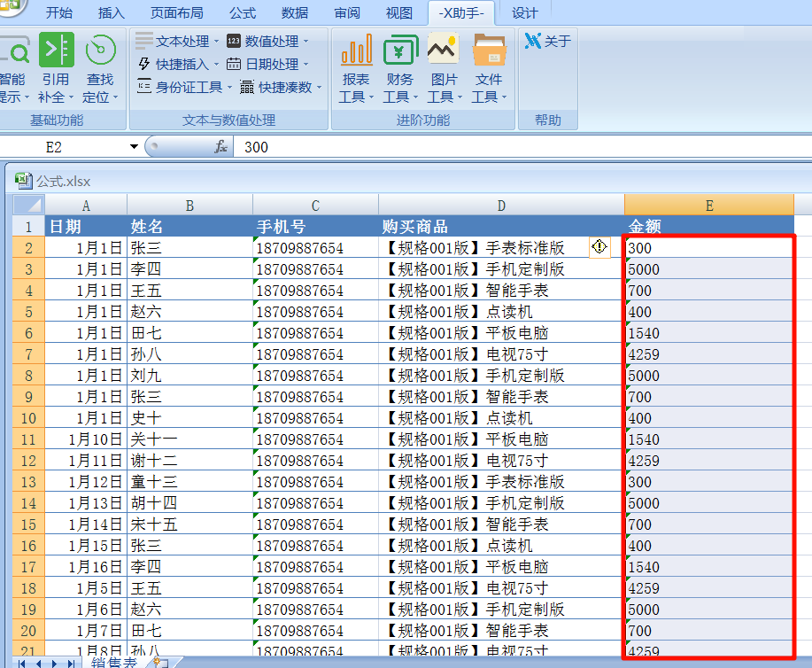
Task: Select row 11 header
Action: pos(28,439)
